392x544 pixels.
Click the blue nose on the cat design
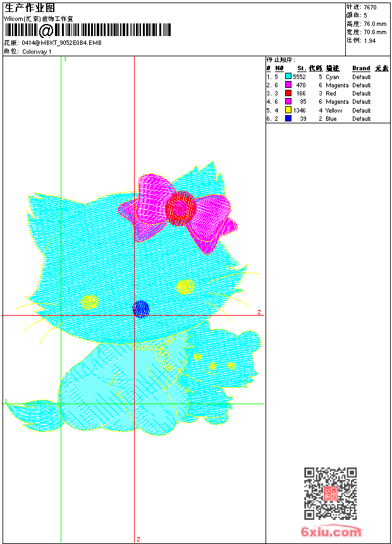click(141, 309)
